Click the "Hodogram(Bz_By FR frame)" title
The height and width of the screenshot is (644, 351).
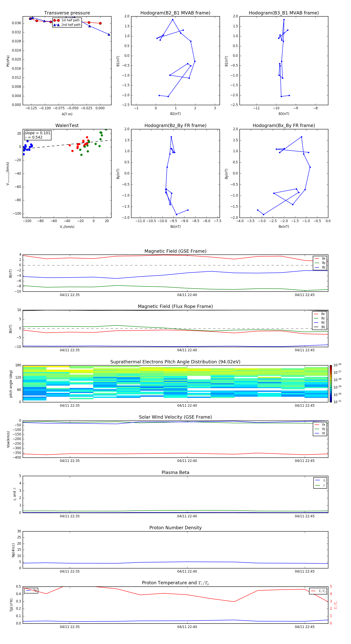click(175, 125)
